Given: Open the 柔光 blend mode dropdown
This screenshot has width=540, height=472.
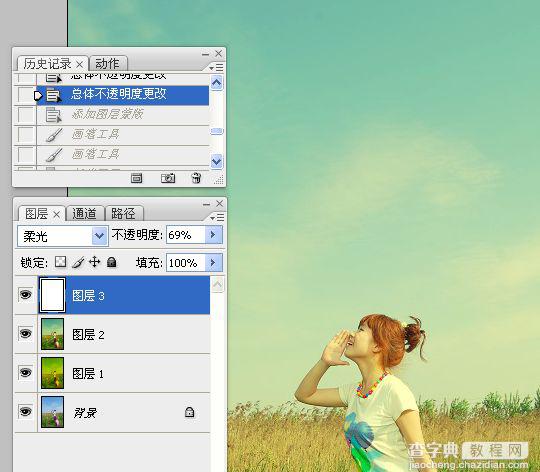Looking at the screenshot, I should tap(100, 236).
